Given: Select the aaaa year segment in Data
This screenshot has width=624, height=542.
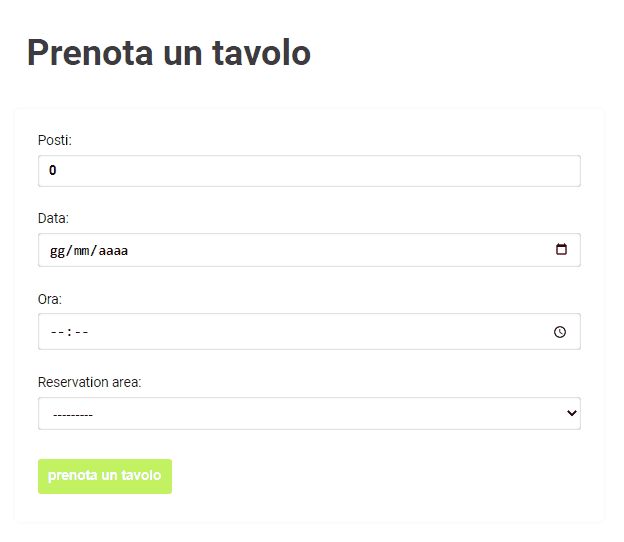Looking at the screenshot, I should tap(113, 251).
